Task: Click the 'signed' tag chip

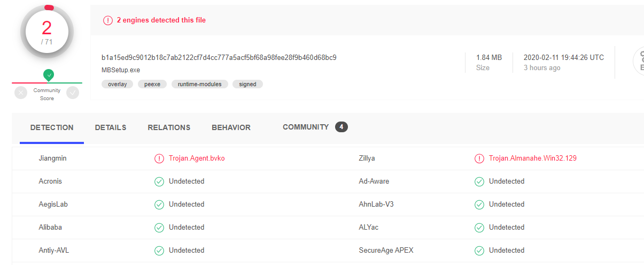Action: point(247,84)
